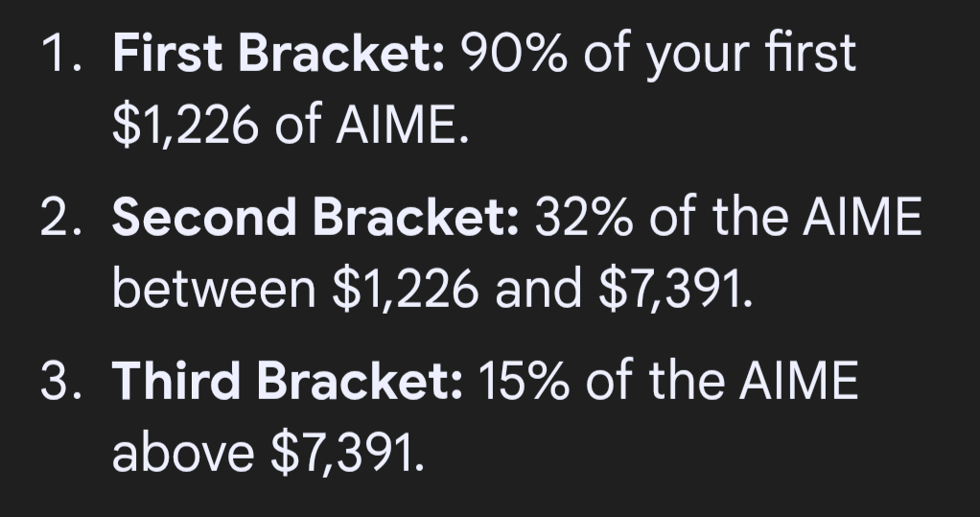
Task: Click the list number "1."
Action: [x=61, y=58]
